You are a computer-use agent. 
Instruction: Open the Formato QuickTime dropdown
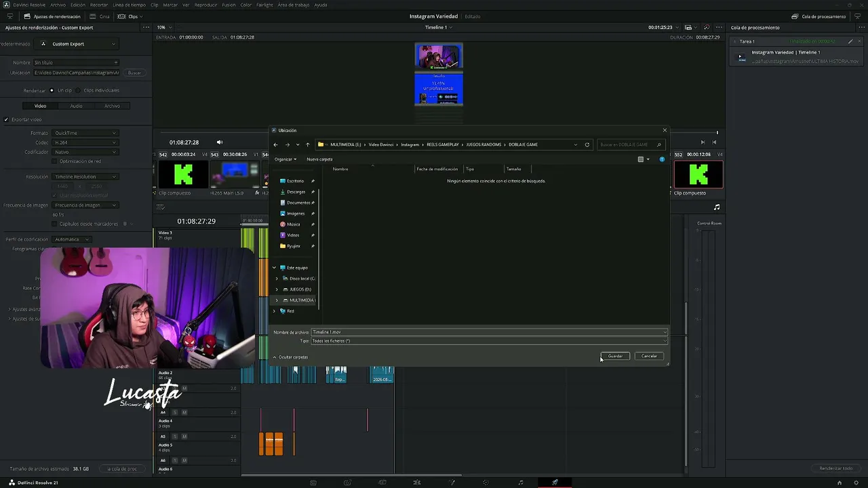click(85, 133)
